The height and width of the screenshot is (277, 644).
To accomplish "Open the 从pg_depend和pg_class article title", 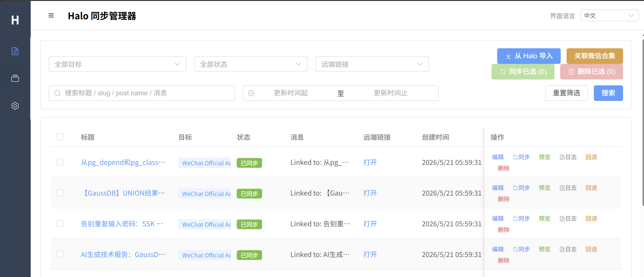I will click(x=123, y=162).
